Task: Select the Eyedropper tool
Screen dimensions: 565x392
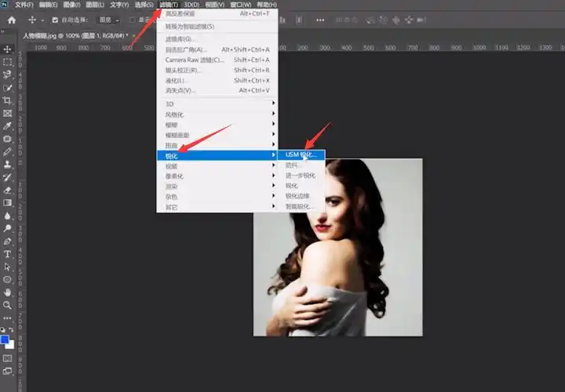Action: 8,126
